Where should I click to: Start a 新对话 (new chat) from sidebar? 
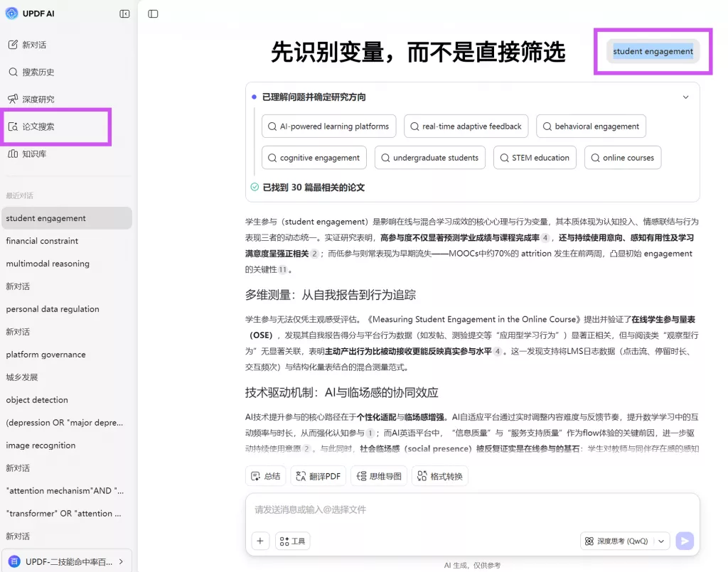33,44
